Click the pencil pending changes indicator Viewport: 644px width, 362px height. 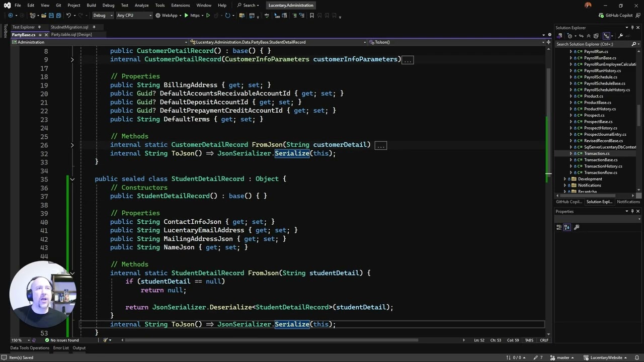click(x=538, y=357)
